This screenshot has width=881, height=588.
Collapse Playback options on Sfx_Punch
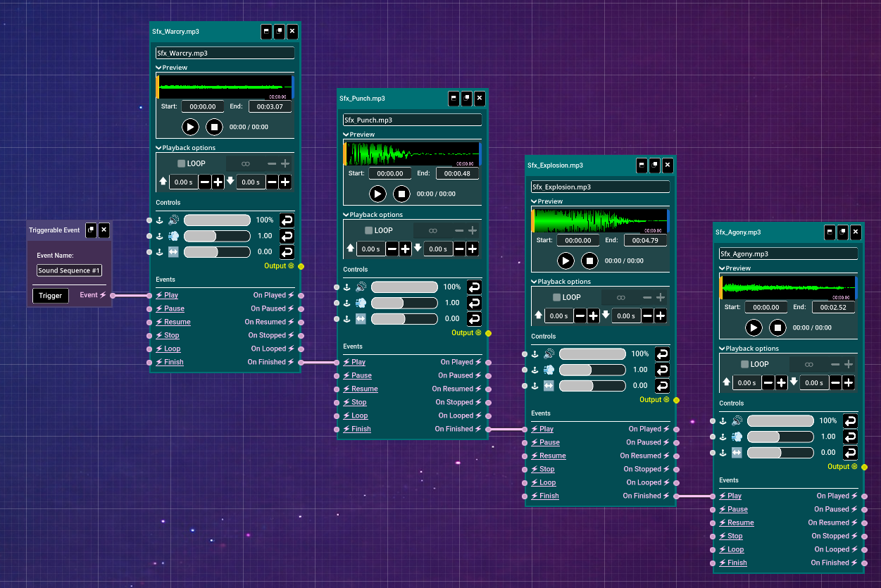pyautogui.click(x=346, y=215)
